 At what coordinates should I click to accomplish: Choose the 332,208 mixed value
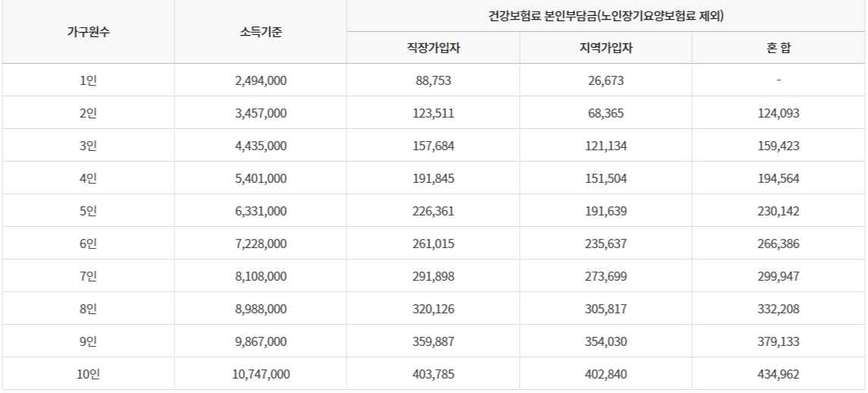point(778,309)
